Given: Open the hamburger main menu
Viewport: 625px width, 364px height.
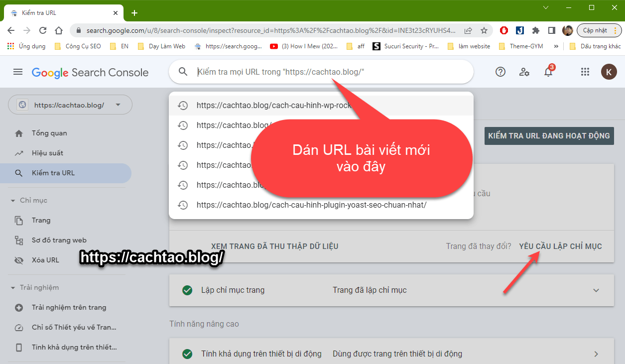Looking at the screenshot, I should pos(18,72).
